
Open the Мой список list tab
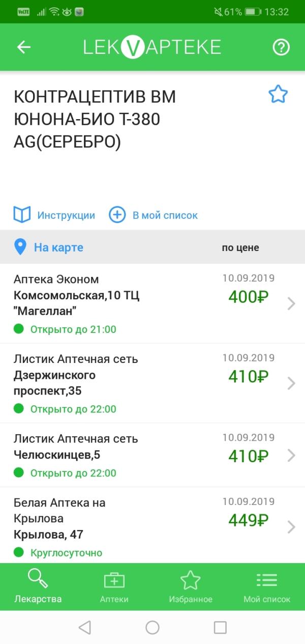pyautogui.click(x=267, y=586)
